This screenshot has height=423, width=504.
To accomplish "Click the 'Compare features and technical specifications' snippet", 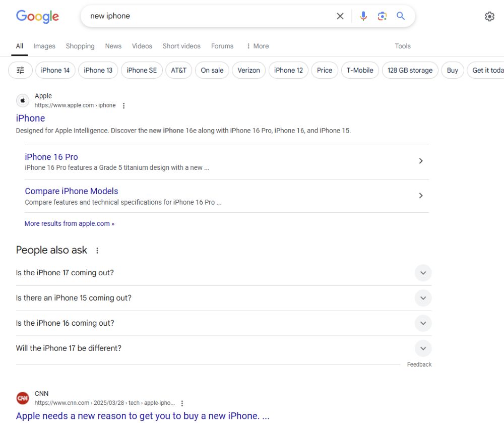I will [x=123, y=202].
